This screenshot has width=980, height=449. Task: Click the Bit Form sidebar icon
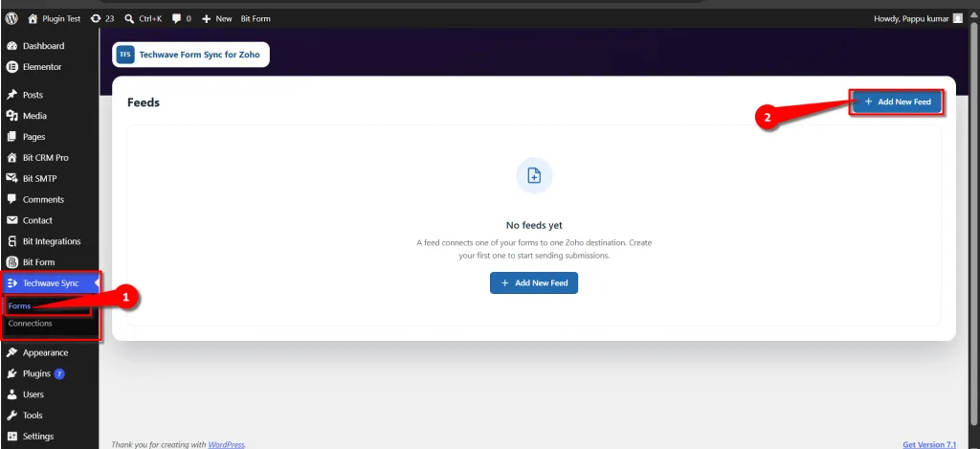(x=11, y=262)
